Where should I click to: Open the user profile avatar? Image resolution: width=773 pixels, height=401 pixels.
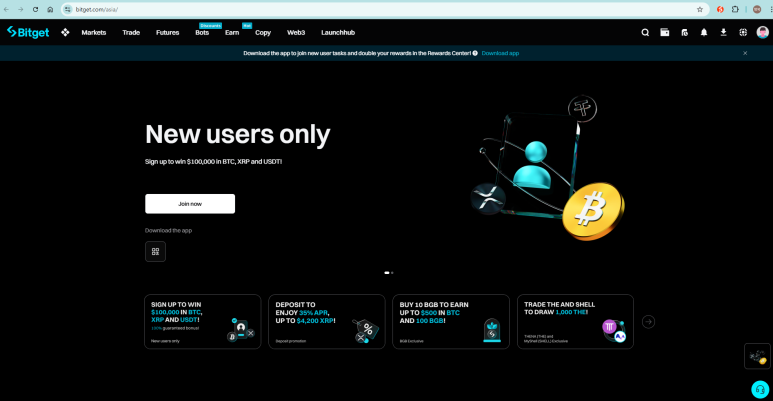(x=762, y=33)
